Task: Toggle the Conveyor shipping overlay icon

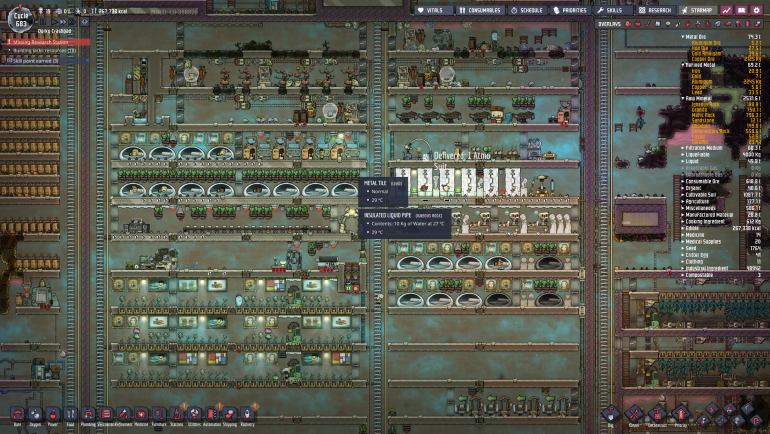Action: click(758, 24)
